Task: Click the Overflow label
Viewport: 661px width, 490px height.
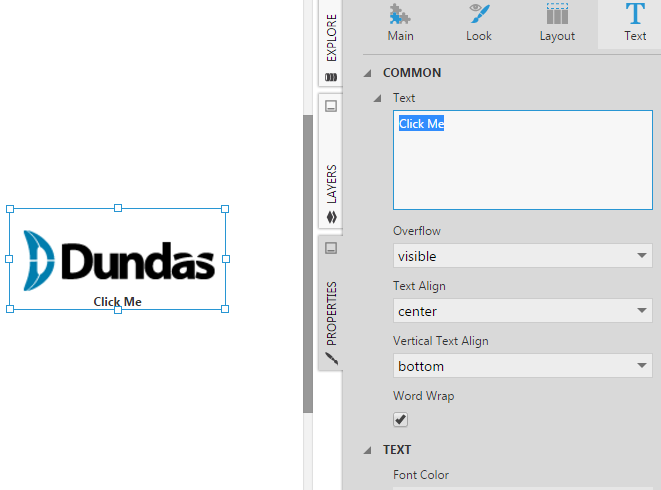Action: tap(416, 231)
